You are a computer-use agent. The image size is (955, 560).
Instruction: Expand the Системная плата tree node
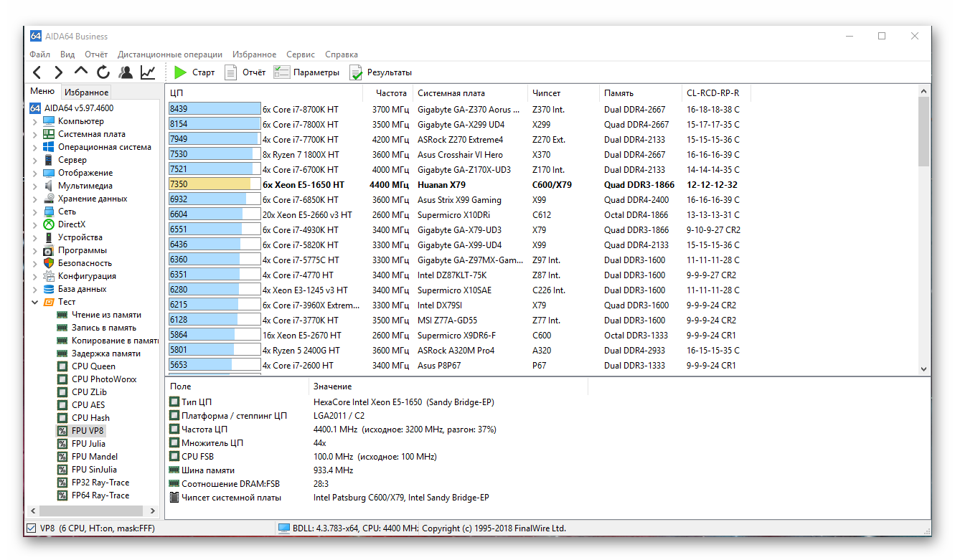pyautogui.click(x=35, y=135)
